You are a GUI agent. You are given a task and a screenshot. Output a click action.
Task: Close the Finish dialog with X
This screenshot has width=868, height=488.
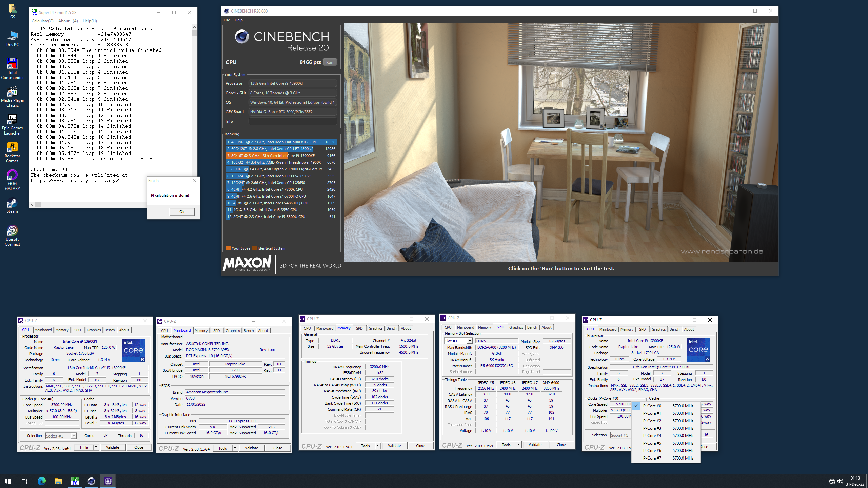click(195, 181)
